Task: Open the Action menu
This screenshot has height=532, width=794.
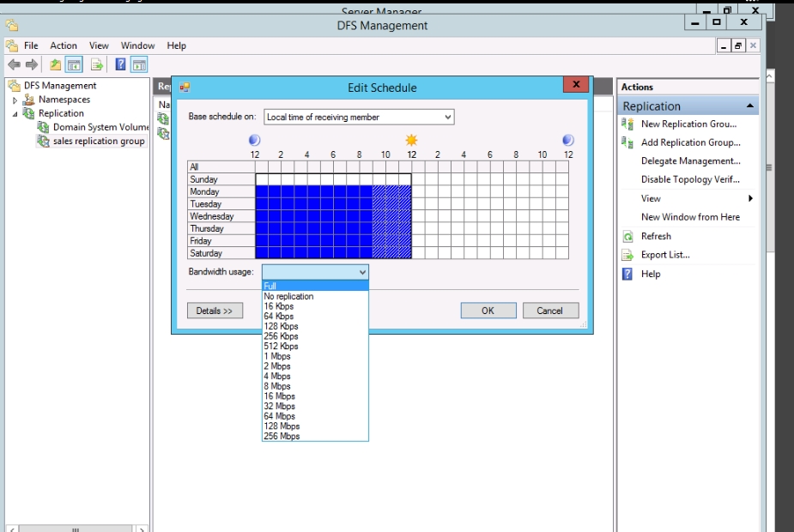Action: (64, 45)
